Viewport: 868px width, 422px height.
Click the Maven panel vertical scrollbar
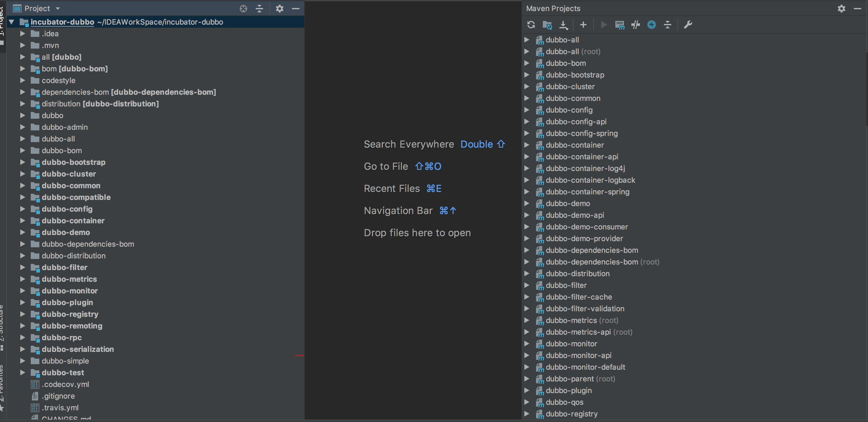866,89
